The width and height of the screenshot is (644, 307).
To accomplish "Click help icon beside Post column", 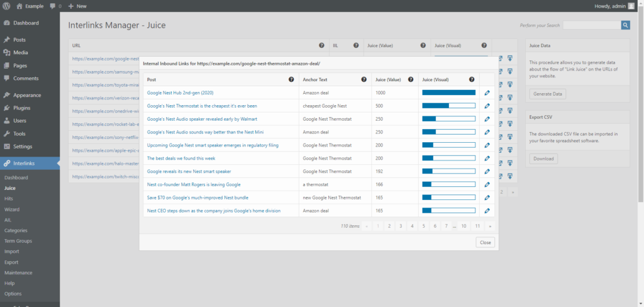I will click(x=291, y=79).
